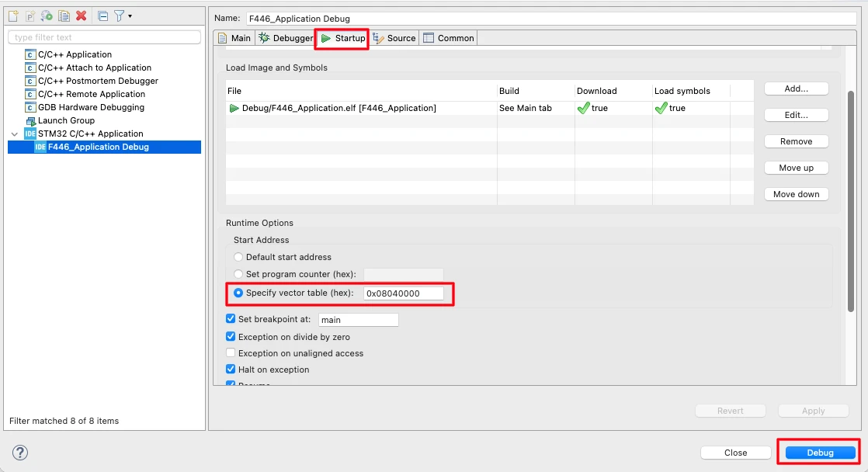Duplicate the selected launch configuration

(65, 16)
